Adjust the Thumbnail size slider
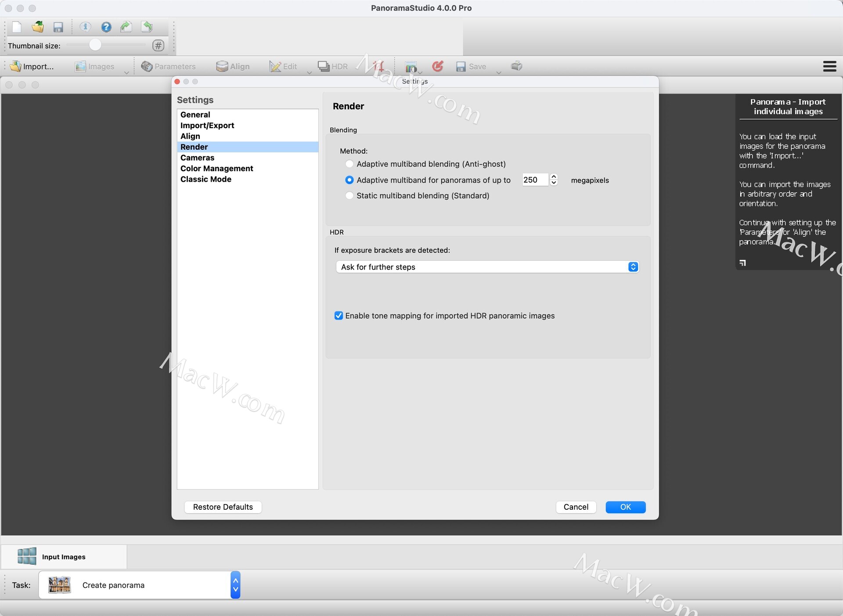This screenshot has width=843, height=616. [x=95, y=45]
